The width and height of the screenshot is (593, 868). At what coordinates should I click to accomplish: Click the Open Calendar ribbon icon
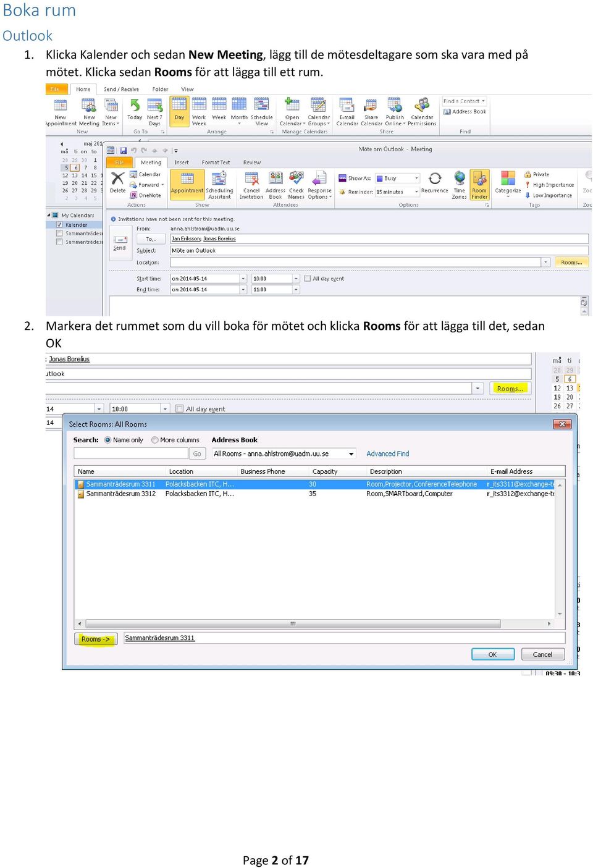(292, 112)
